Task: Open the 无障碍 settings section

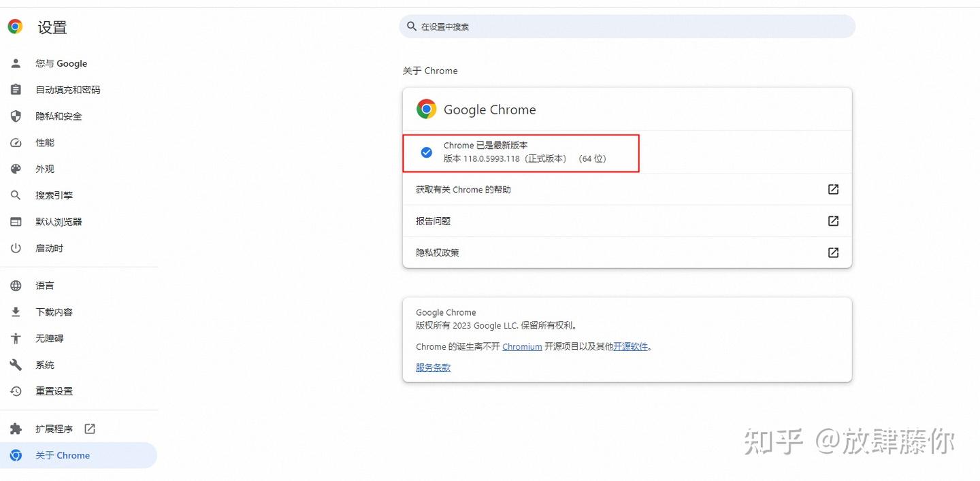Action: 49,338
